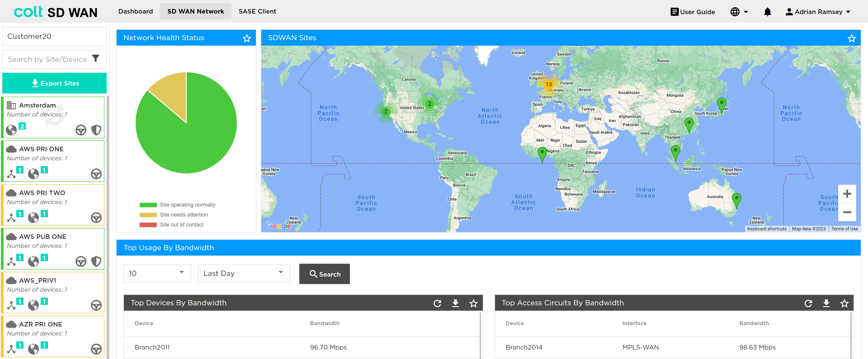
Task: Expand the Adrian Ramsey user menu
Action: 817,12
